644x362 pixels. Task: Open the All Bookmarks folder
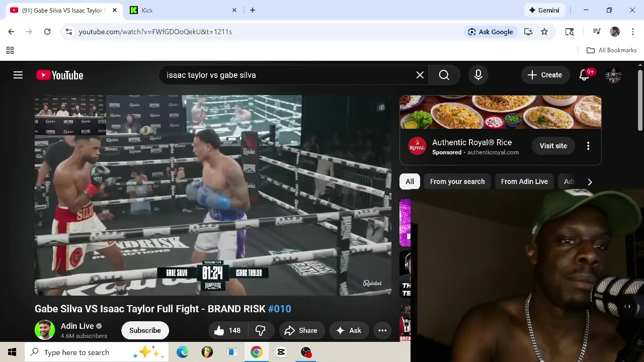point(612,50)
